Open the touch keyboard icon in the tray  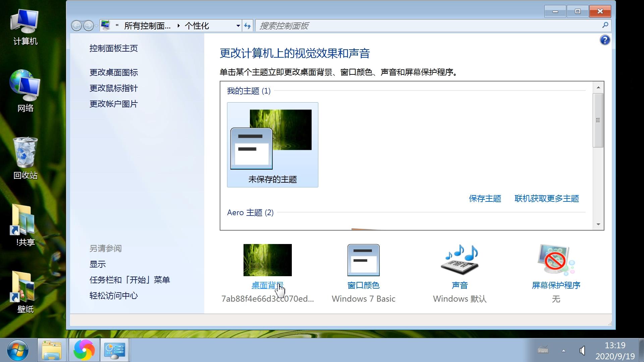[x=543, y=350]
